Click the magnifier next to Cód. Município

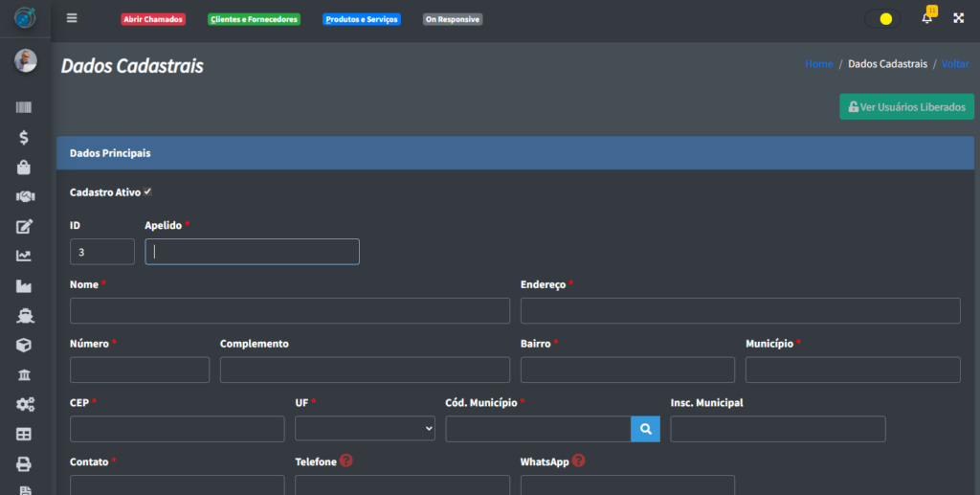[645, 429]
